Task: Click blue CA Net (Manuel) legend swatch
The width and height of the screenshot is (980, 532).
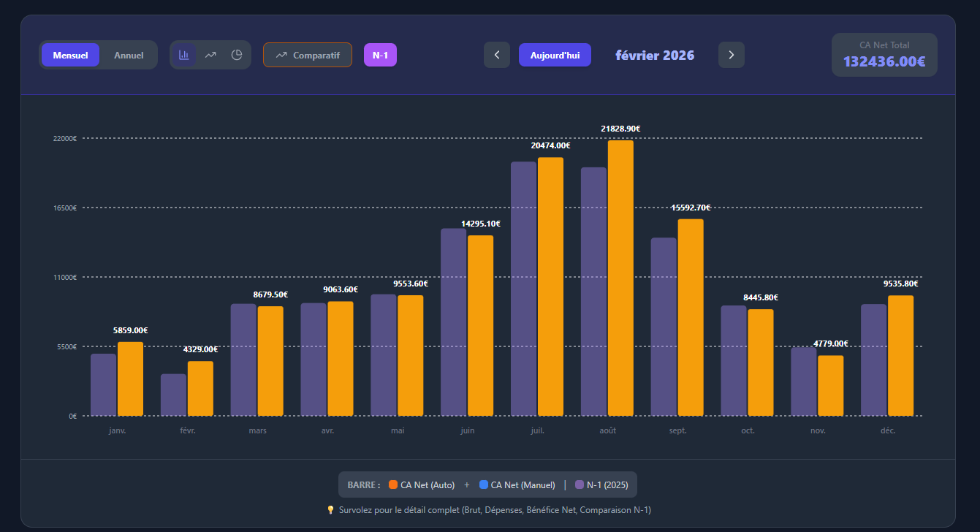Action: click(484, 484)
